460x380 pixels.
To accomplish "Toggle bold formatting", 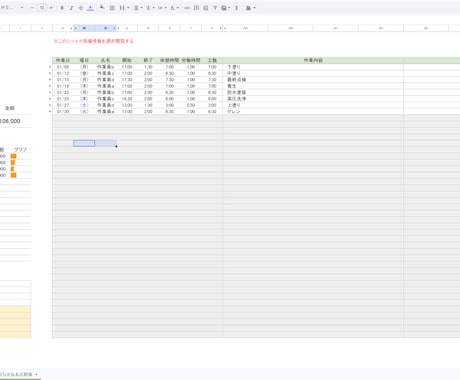I will pos(62,8).
